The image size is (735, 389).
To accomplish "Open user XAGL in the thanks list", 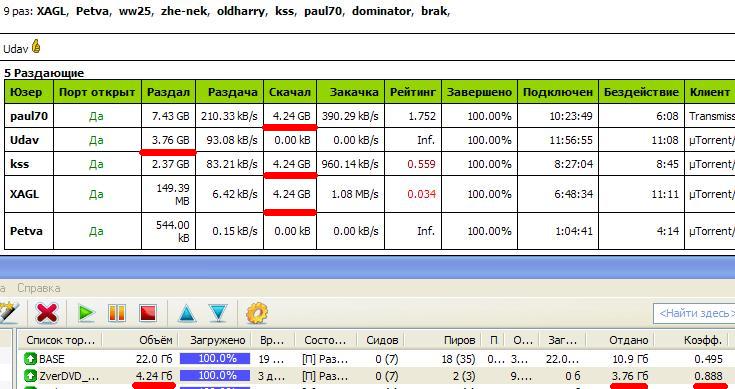I will point(51,11).
